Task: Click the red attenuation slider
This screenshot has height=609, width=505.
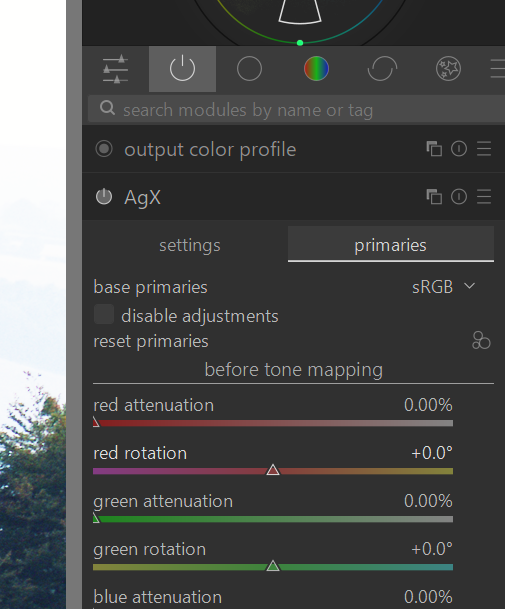Action: tap(273, 423)
